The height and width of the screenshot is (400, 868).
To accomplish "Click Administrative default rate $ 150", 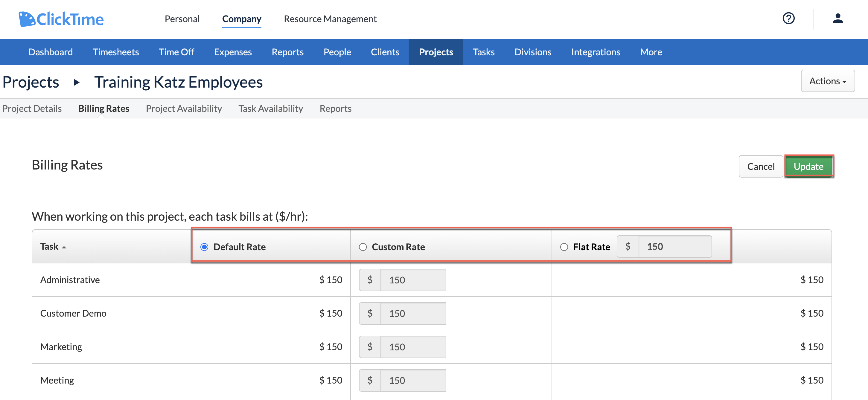I will point(331,280).
